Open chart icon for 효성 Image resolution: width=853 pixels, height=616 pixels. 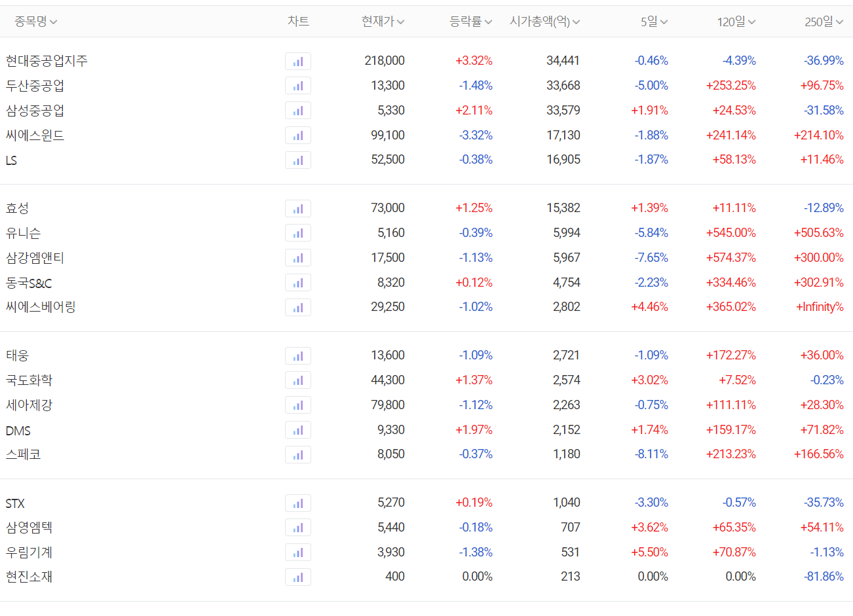pos(298,209)
